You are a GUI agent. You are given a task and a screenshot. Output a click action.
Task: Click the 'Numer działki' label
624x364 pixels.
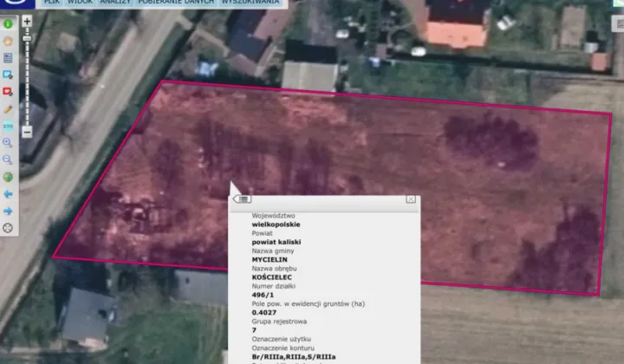pyautogui.click(x=273, y=286)
